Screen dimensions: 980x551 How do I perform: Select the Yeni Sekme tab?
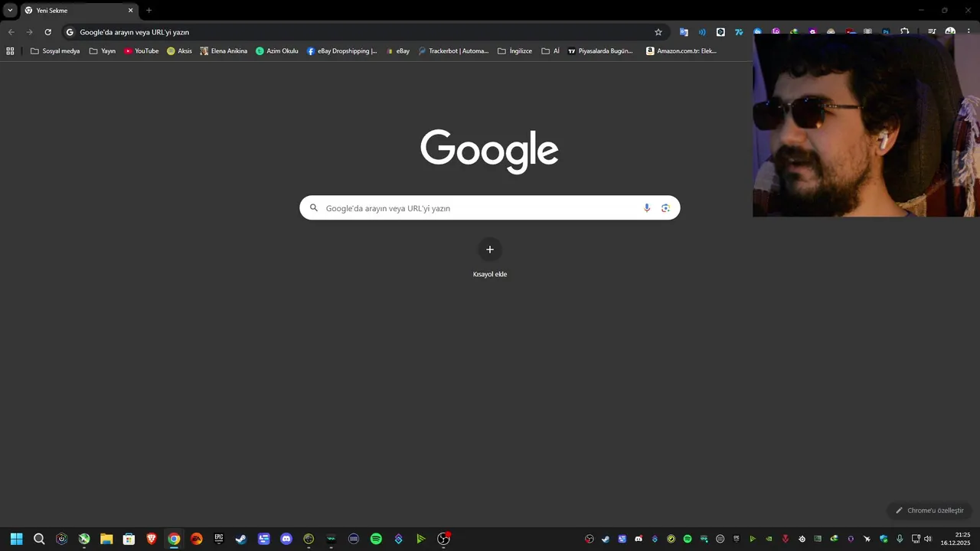tap(79, 11)
